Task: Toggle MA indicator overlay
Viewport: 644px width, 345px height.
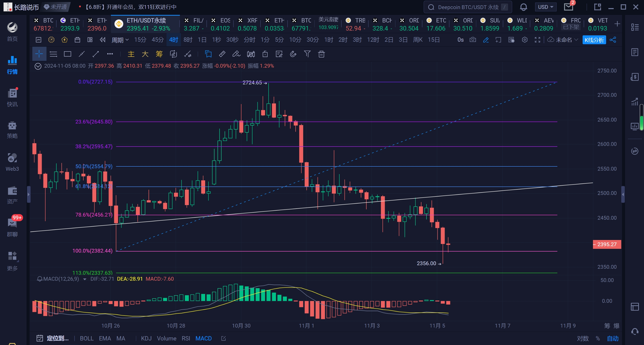Action: [x=121, y=338]
